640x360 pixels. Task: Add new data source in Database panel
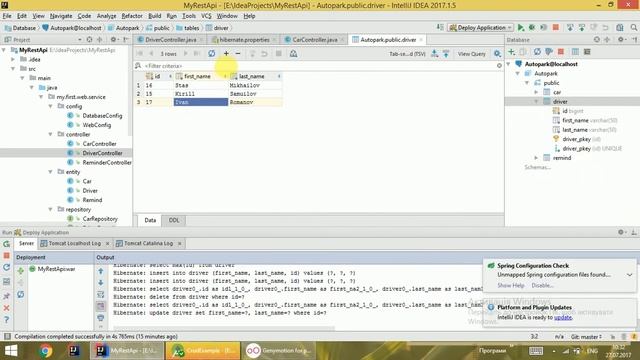511,52
